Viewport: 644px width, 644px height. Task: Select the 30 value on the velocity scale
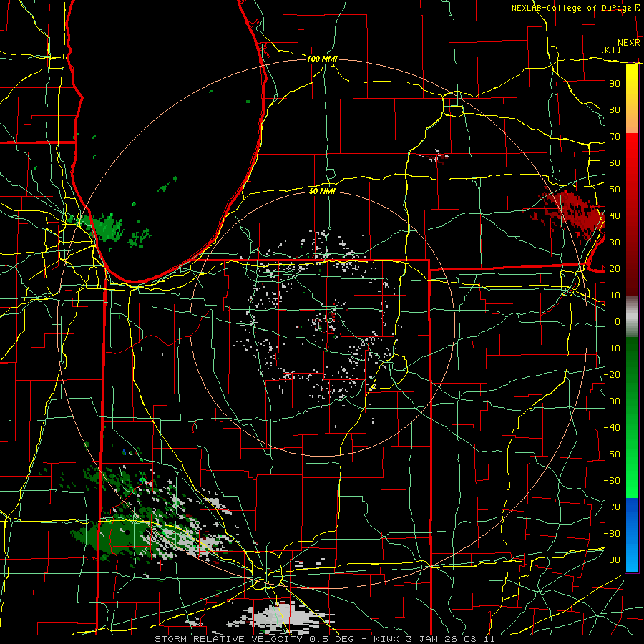click(x=615, y=243)
